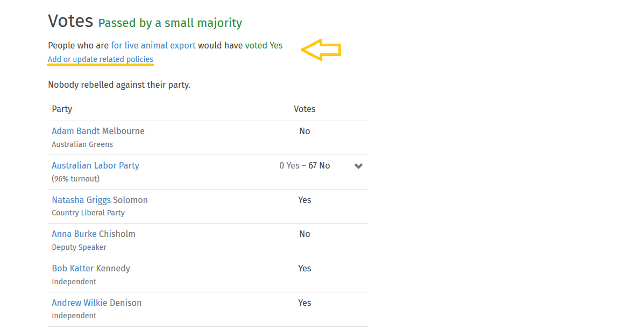Open Natasha Griggs's profile link
Screen dimensions: 644x329
[81, 200]
